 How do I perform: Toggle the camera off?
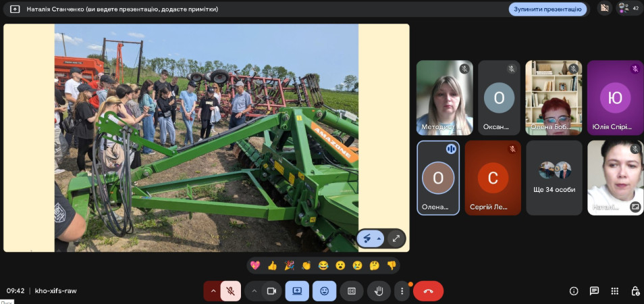(x=272, y=291)
